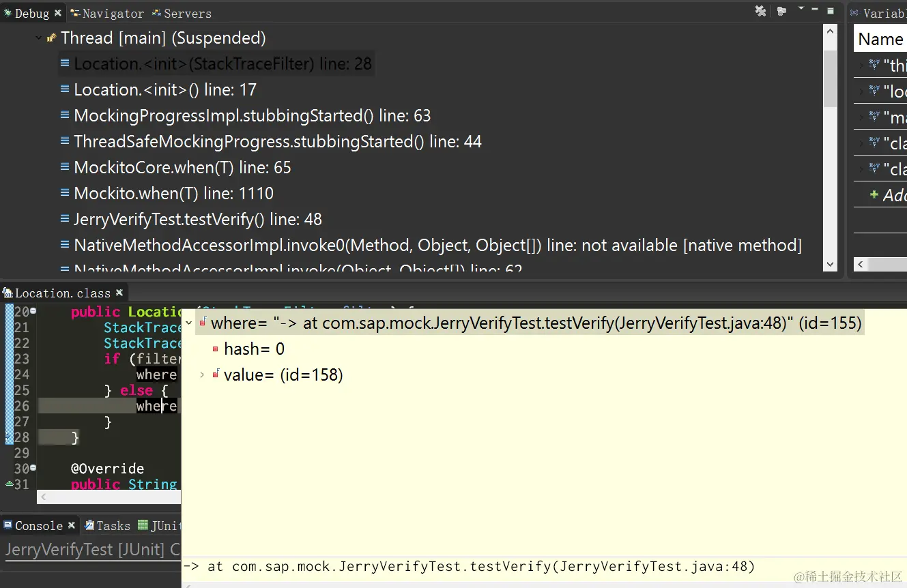Click field icon next to 'value= (id=158)'
Screen dimensions: 907x588
click(x=216, y=374)
